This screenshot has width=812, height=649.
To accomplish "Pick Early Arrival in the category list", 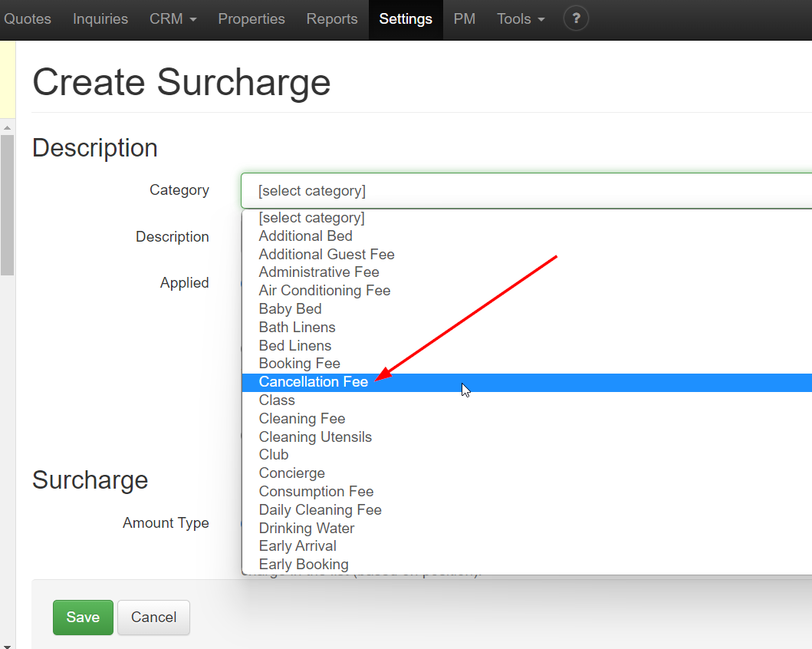I will pos(298,545).
